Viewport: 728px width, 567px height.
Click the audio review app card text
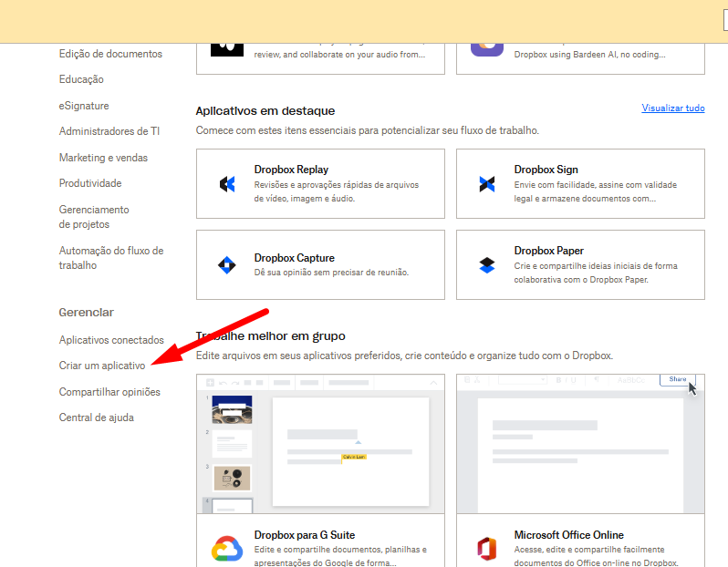pos(339,55)
